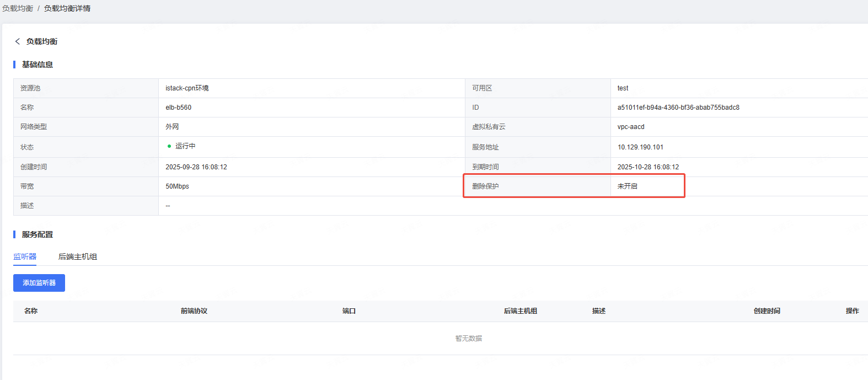Switch to the 后端主机组 tab

(78, 256)
